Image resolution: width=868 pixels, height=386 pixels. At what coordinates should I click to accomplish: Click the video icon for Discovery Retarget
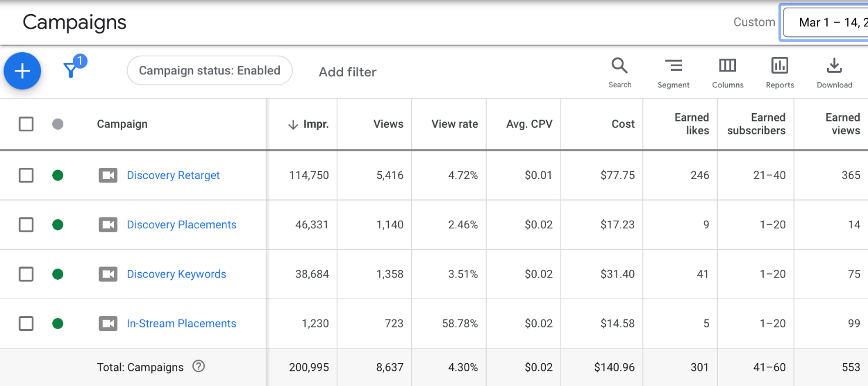click(x=108, y=175)
